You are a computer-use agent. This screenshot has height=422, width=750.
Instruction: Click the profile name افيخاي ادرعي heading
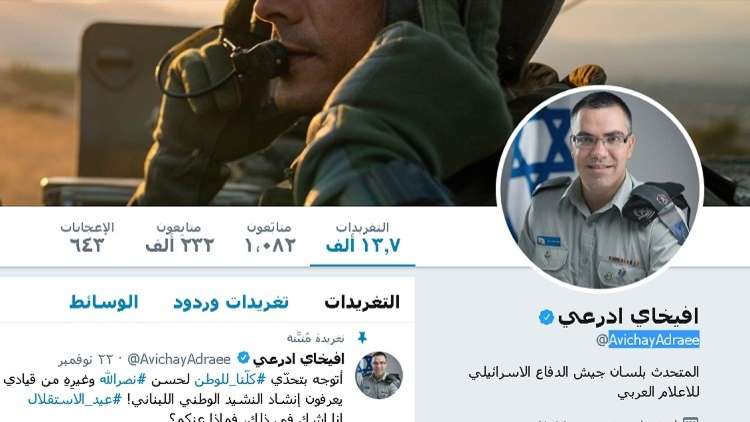(x=628, y=316)
